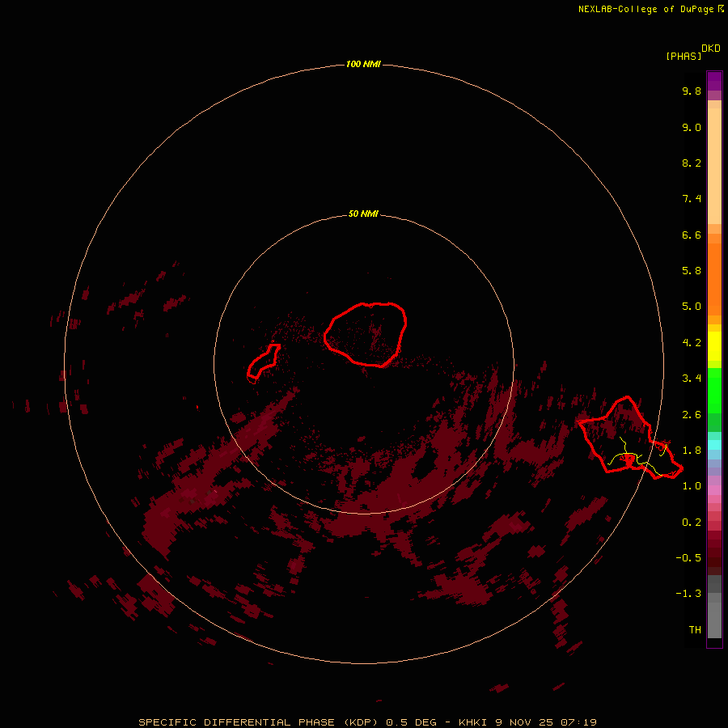Click the 1.0 value on the scale

tap(692, 486)
